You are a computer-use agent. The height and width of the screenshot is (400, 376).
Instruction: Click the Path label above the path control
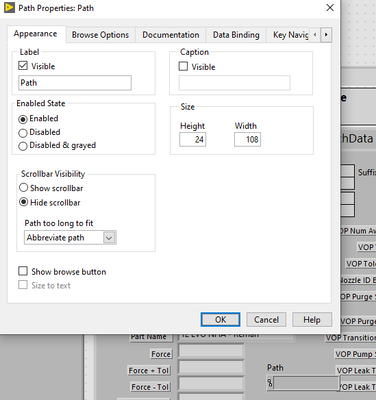click(275, 368)
